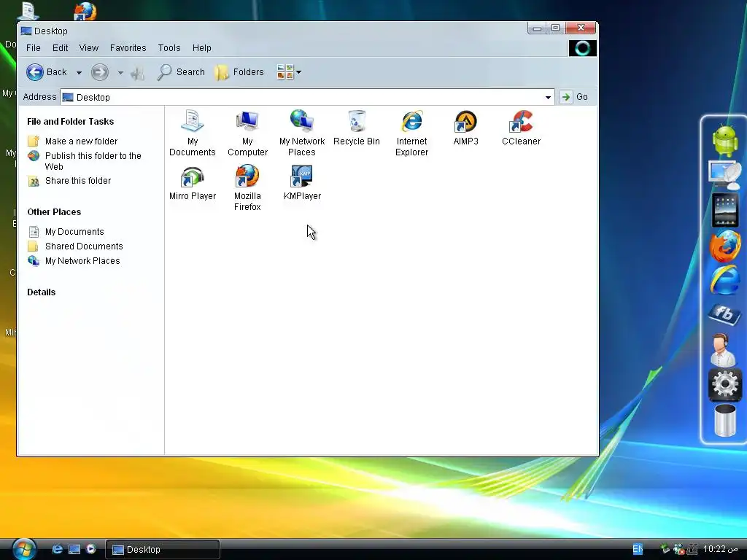The image size is (747, 560).
Task: Open the Search toolbar button
Action: point(181,72)
